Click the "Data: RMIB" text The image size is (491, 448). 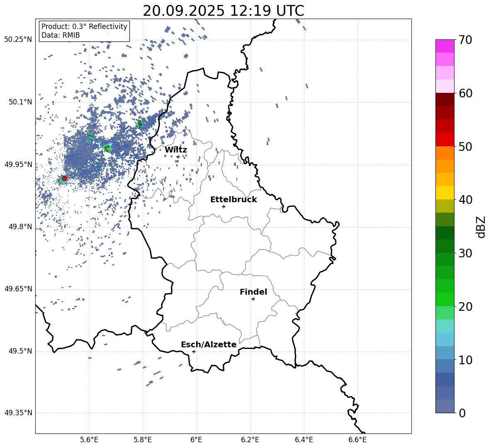click(x=61, y=35)
